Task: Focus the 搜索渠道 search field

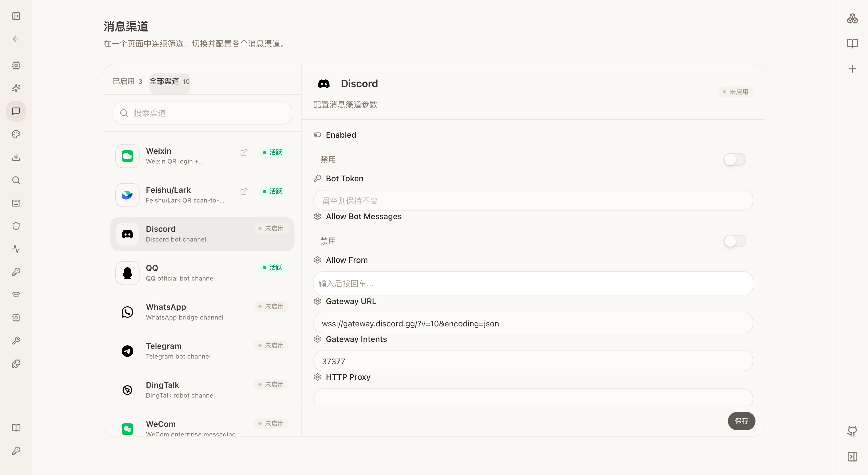Action: tap(202, 113)
